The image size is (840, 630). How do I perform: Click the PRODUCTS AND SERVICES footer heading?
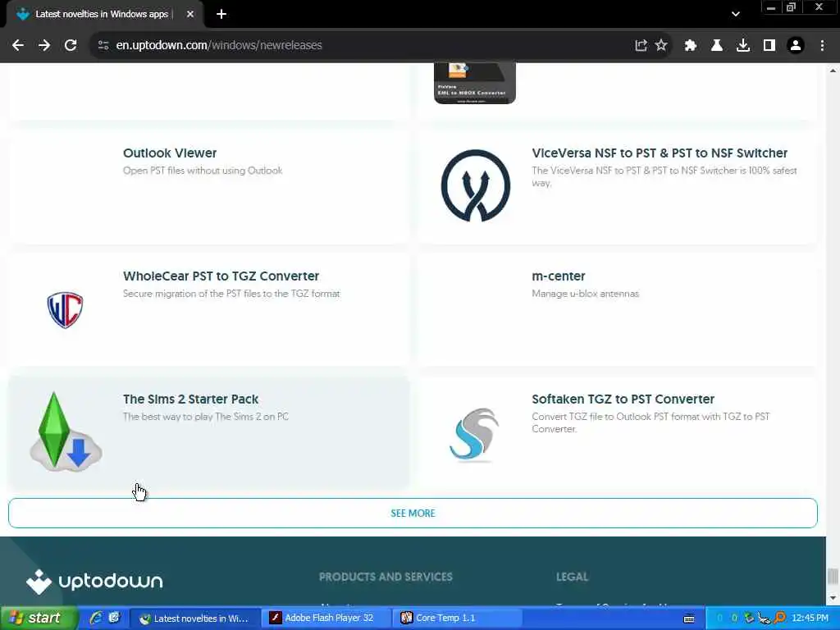386,577
